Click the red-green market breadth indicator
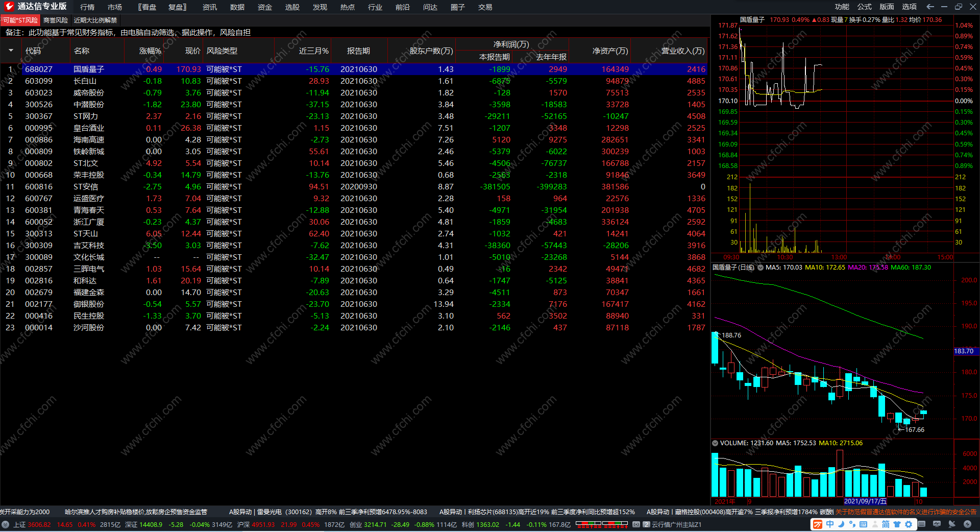Image resolution: width=980 pixels, height=532 pixels. (x=602, y=524)
